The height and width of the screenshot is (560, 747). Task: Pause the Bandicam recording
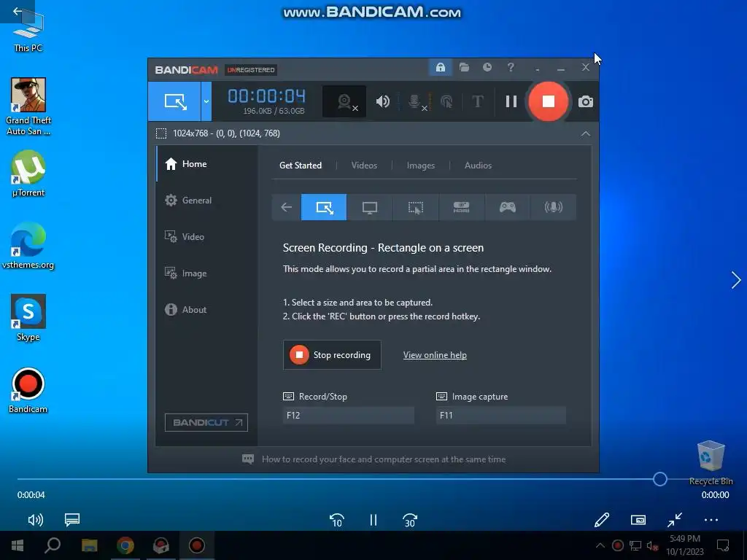(x=511, y=101)
